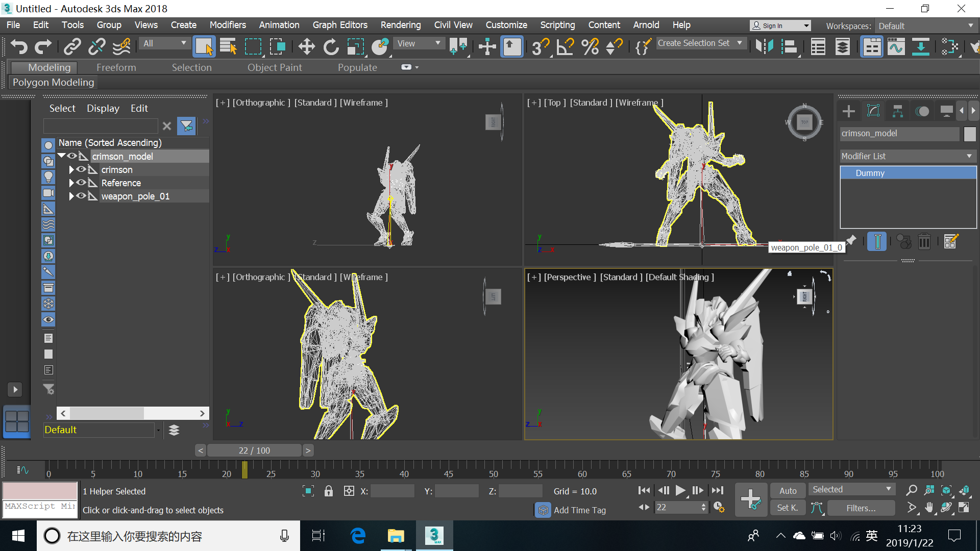Select the Select and Place tool
This screenshot has width=980, height=551.
click(380, 46)
